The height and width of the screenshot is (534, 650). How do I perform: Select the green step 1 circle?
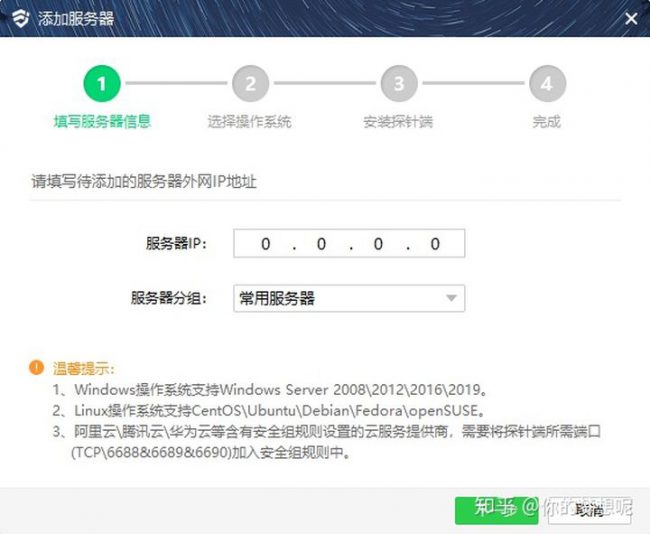[x=102, y=83]
